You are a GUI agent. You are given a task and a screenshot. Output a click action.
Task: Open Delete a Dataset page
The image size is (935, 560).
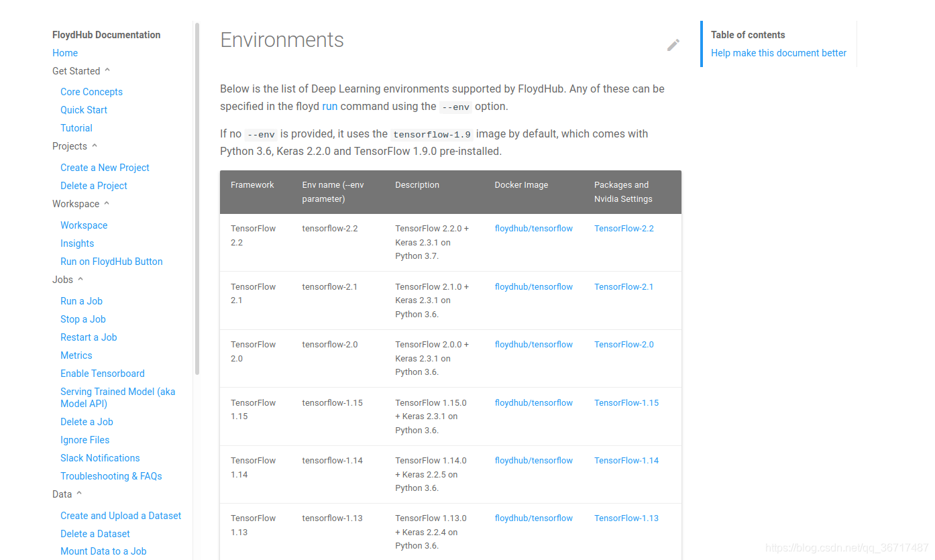click(95, 534)
